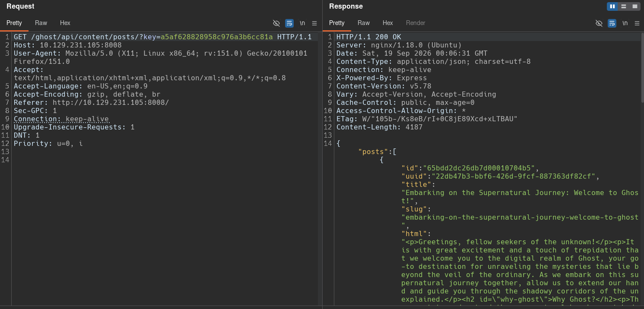Toggle show newlines (\n) in Request panel
The height and width of the screenshot is (309, 644).
click(x=302, y=23)
